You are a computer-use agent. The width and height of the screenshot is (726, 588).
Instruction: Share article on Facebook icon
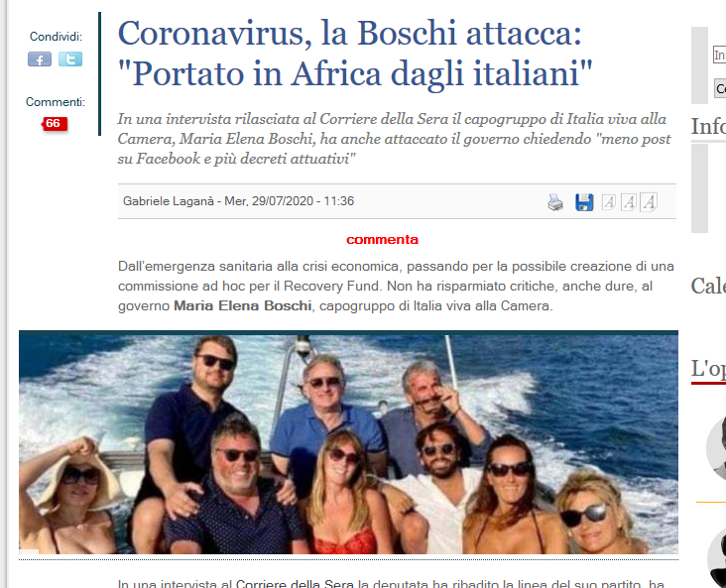click(x=40, y=59)
